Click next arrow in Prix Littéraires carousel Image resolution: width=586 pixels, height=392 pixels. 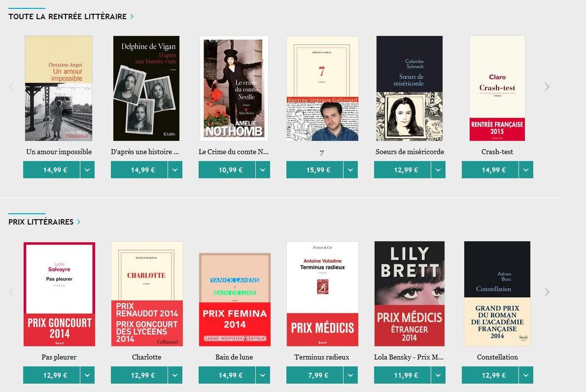tap(547, 292)
